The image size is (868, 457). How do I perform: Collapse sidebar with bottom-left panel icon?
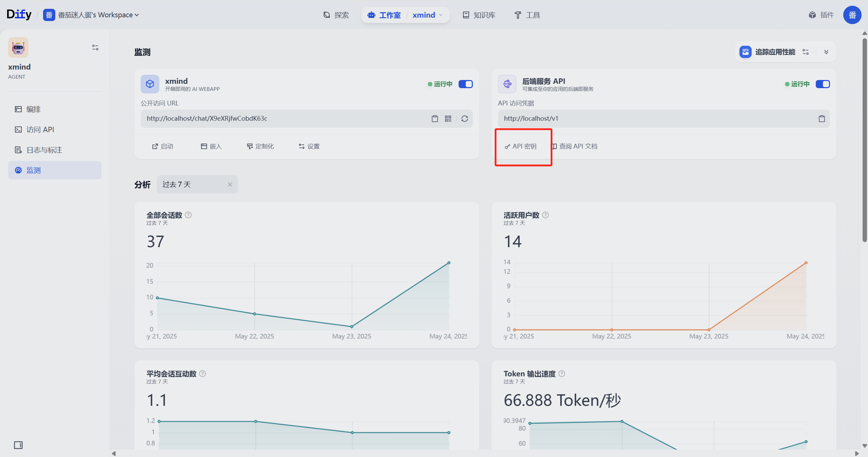pyautogui.click(x=18, y=445)
